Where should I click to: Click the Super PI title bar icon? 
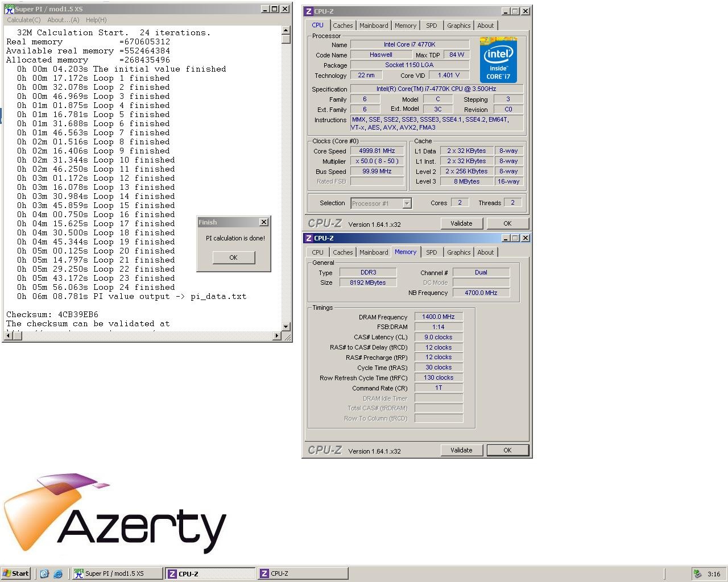coord(9,9)
